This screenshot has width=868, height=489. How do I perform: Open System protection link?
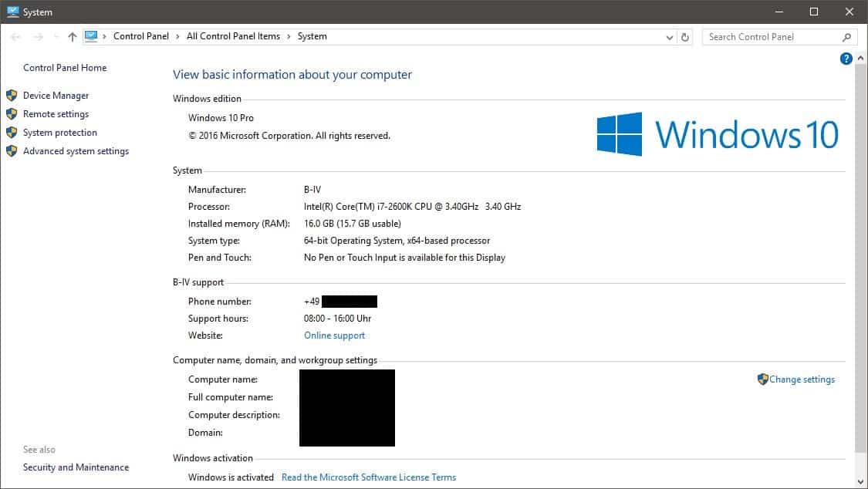tap(59, 132)
